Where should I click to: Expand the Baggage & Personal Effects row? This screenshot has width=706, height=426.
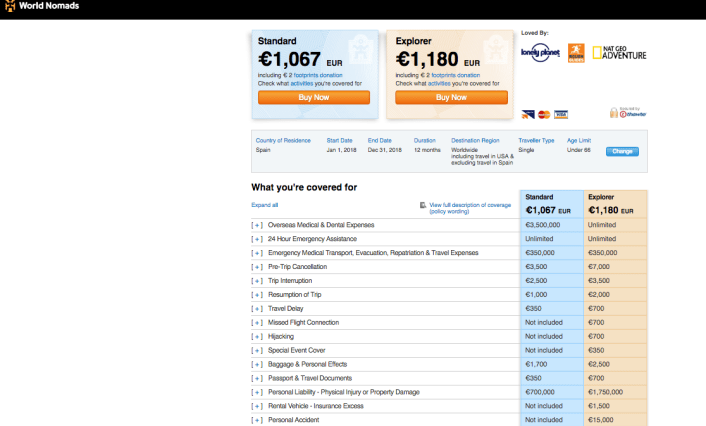click(x=257, y=365)
